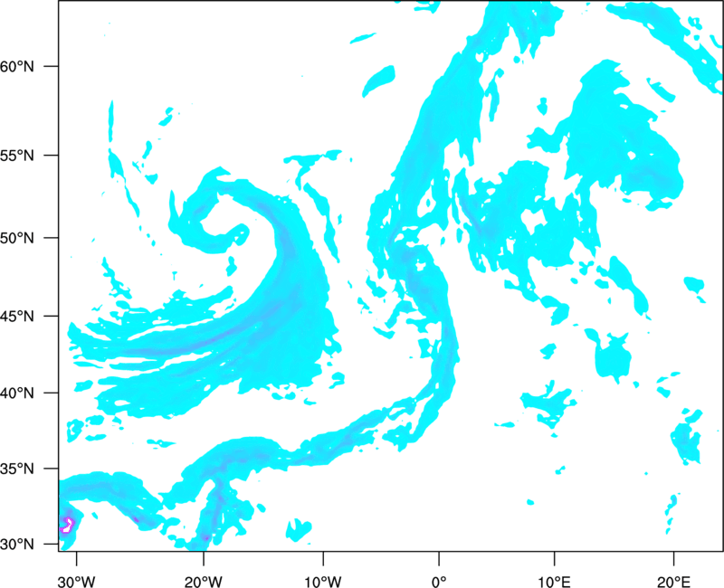Viewport: 724px width, 588px height.
Task: Click the 55°N latitude label
Action: (17, 155)
